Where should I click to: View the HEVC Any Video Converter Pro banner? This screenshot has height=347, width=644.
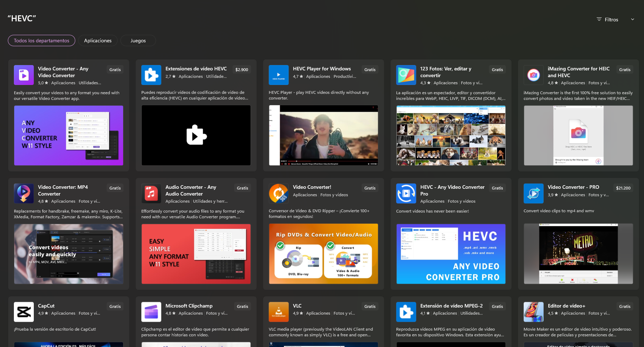(451, 254)
